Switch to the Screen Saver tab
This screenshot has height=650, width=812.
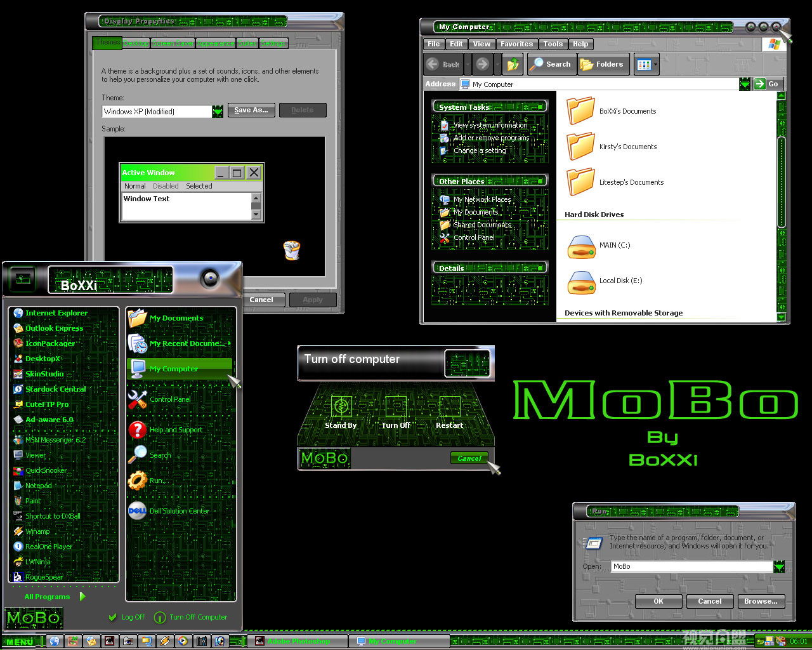(173, 43)
